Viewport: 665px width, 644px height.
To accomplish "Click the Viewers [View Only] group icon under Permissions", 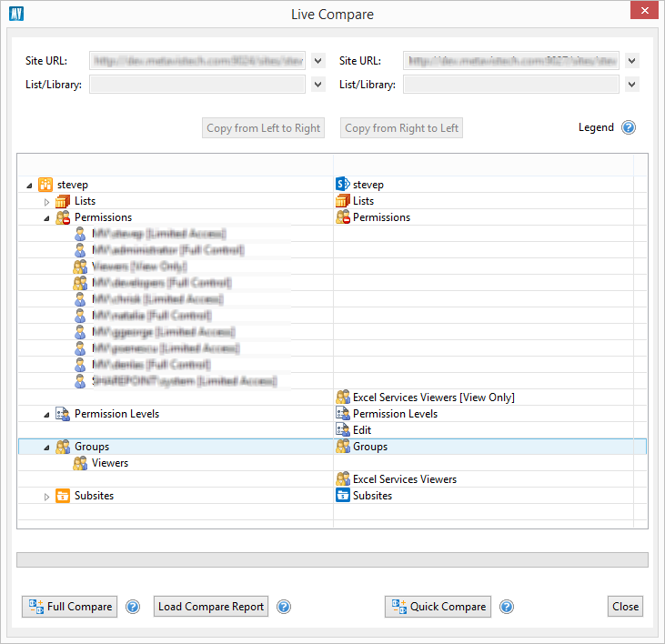I will 80,267.
